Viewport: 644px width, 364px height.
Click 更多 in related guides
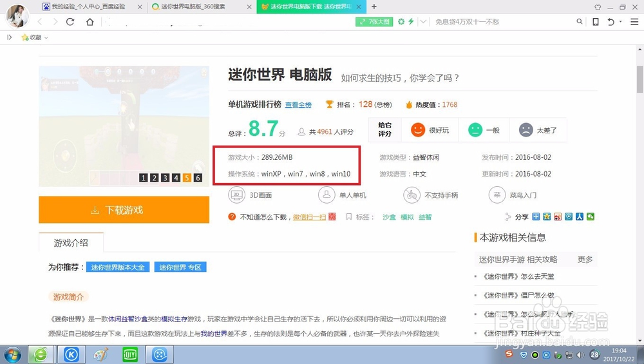[585, 260]
